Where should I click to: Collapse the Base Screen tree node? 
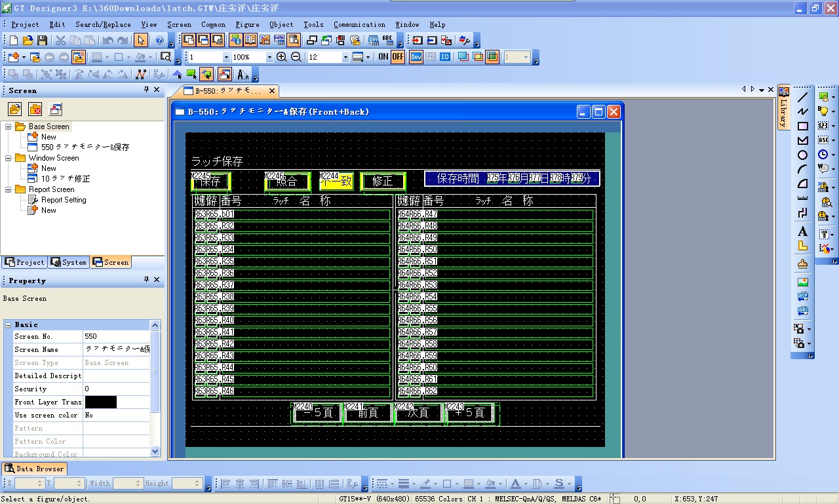click(9, 126)
